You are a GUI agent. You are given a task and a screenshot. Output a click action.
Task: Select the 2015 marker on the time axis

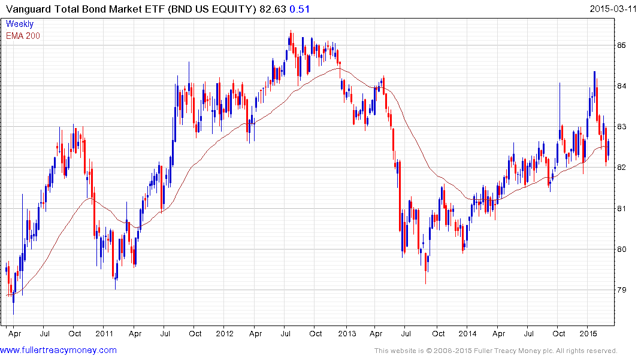pos(588,333)
